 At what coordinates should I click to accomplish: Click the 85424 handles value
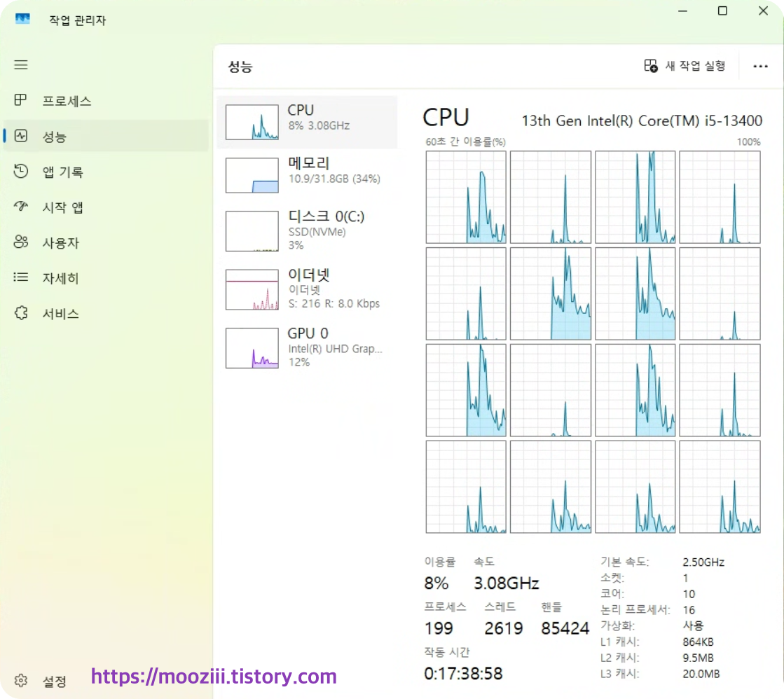click(x=565, y=628)
